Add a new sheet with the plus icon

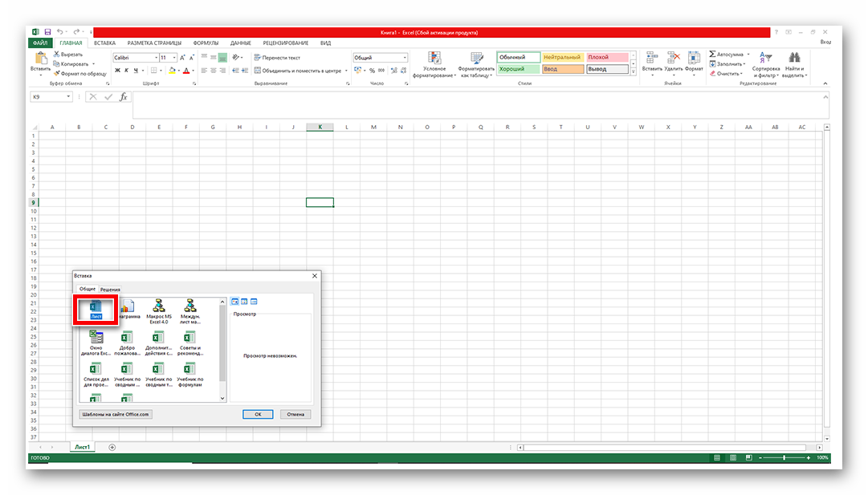click(112, 447)
